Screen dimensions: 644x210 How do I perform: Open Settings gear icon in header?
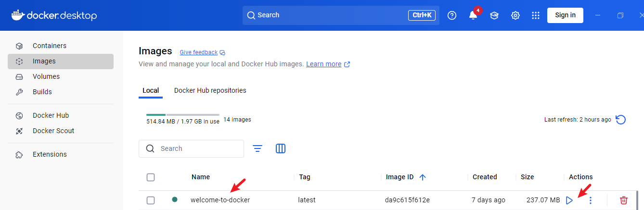(515, 15)
